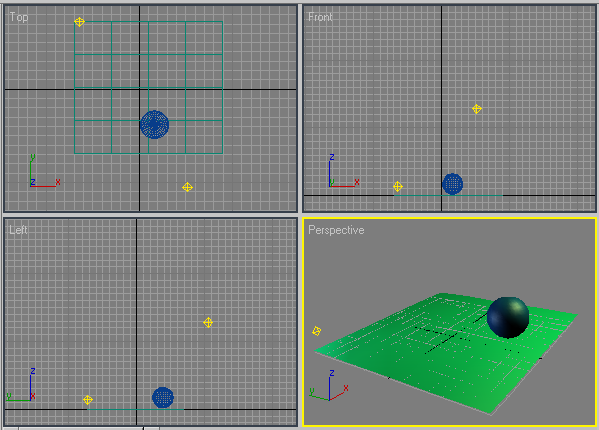Viewport: 599px width, 430px height.
Task: Click the 'Left' viewport label
Action: point(18,230)
